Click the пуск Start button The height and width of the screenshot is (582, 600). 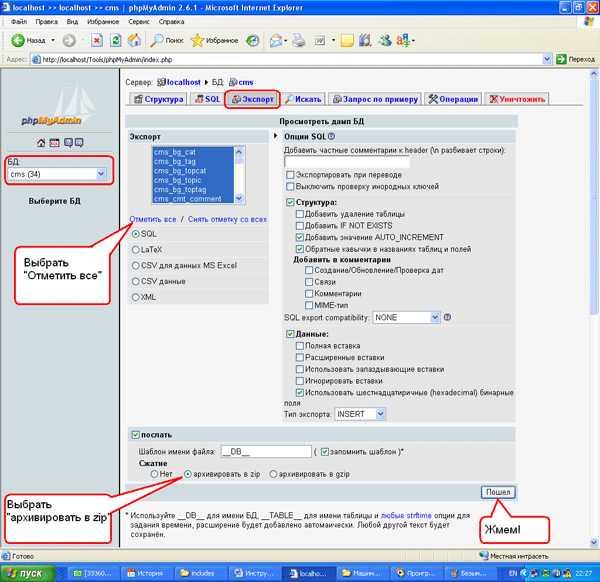27,573
